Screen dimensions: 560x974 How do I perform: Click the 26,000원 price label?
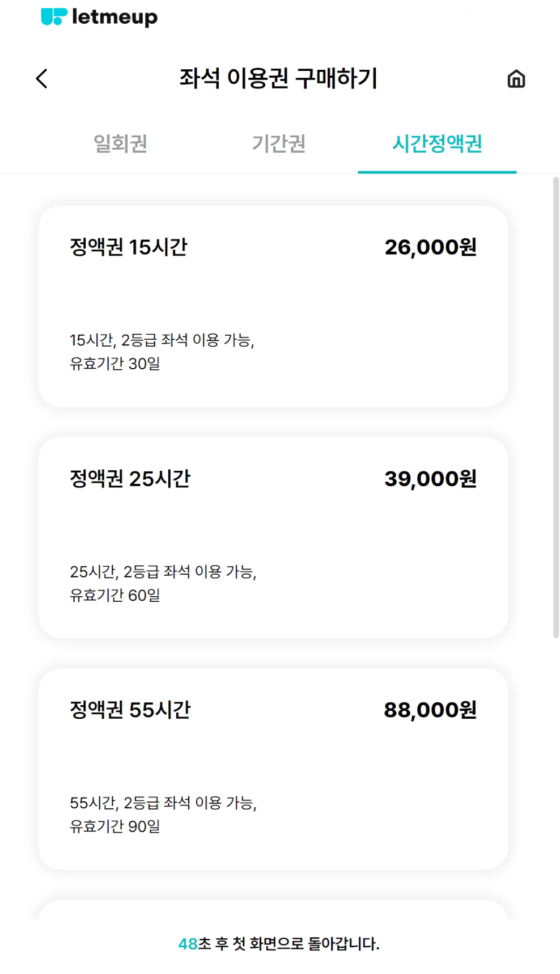[x=430, y=247]
